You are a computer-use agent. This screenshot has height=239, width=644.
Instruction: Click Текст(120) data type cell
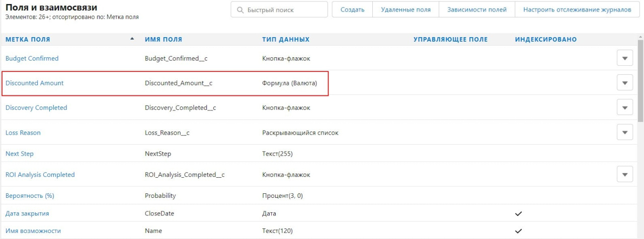coord(277,230)
